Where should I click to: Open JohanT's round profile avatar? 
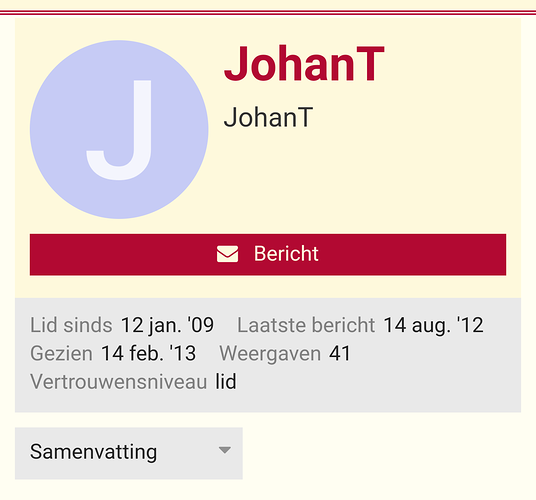[x=119, y=130]
